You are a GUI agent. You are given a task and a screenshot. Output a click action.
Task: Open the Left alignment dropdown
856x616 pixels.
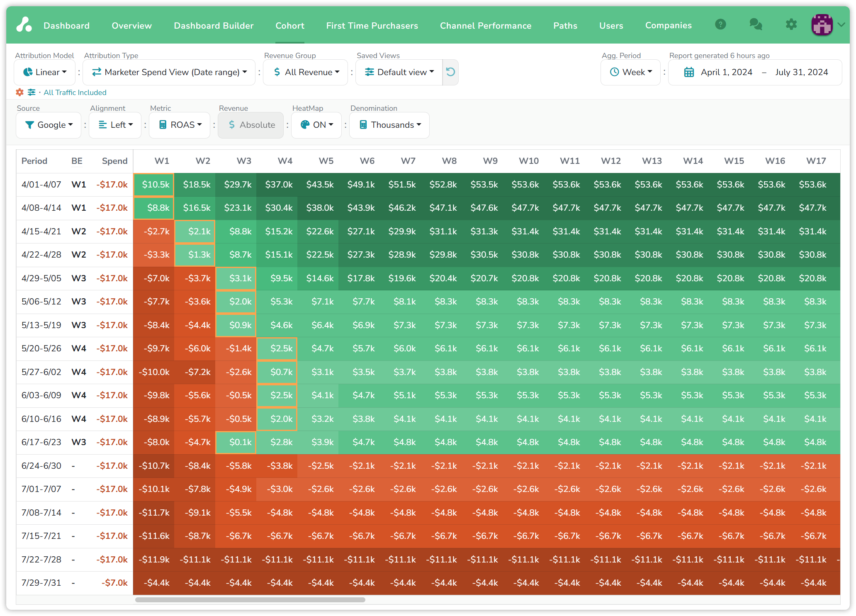tap(115, 125)
